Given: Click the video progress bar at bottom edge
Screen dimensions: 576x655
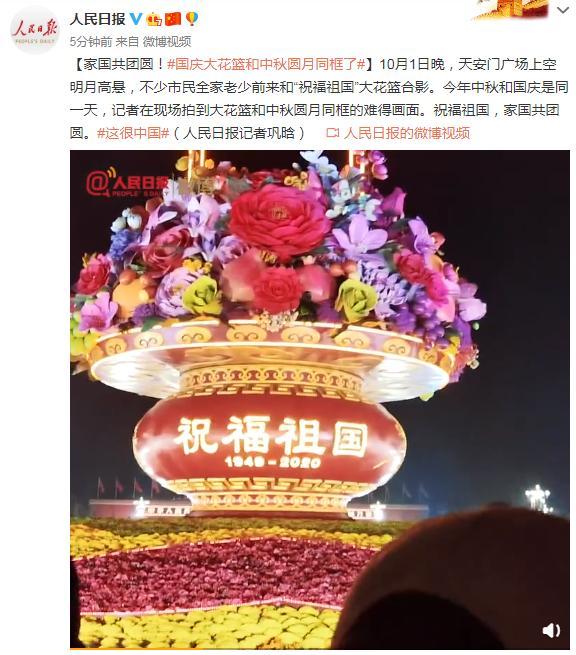Looking at the screenshot, I should click(320, 649).
